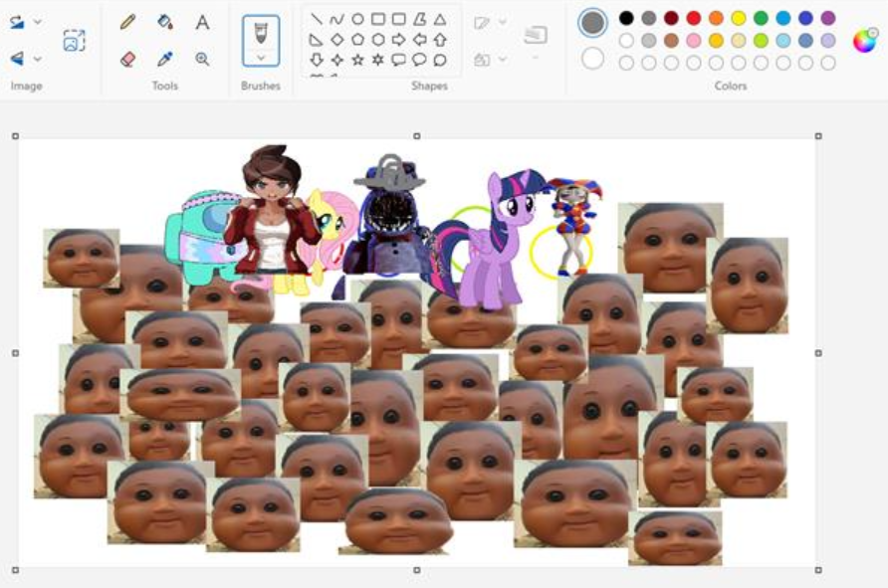Choose the Curve shape
The image size is (888, 588).
pos(336,20)
